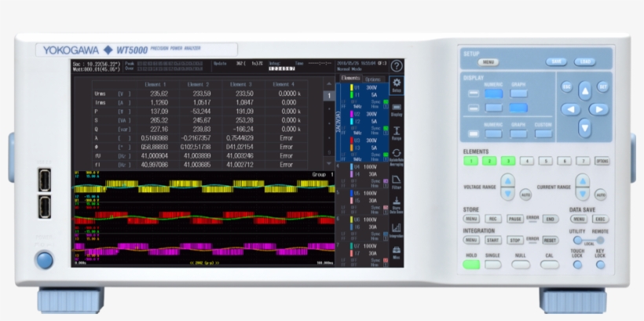Push the SINGLE key
This screenshot has width=644, height=321.
[493, 264]
